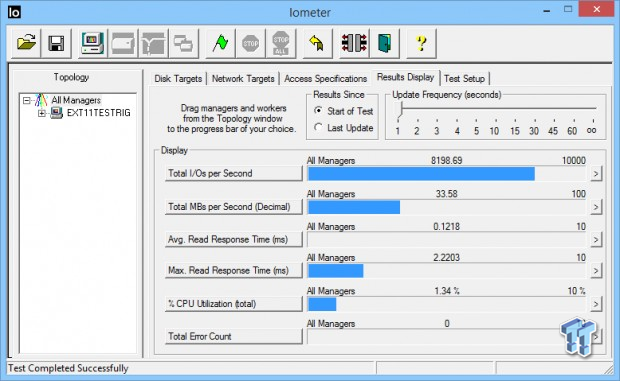
Task: Click the % CPU Utilization progress bar
Action: coord(447,304)
